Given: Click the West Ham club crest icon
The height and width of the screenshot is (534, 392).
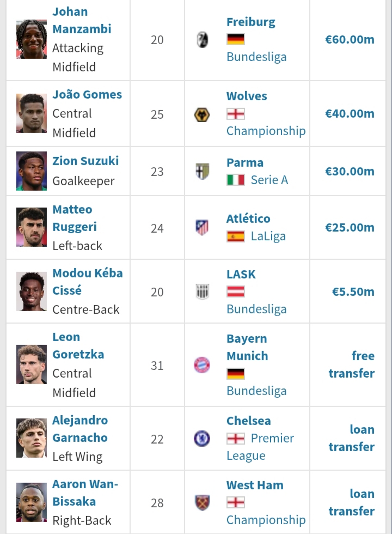Looking at the screenshot, I should (x=202, y=502).
